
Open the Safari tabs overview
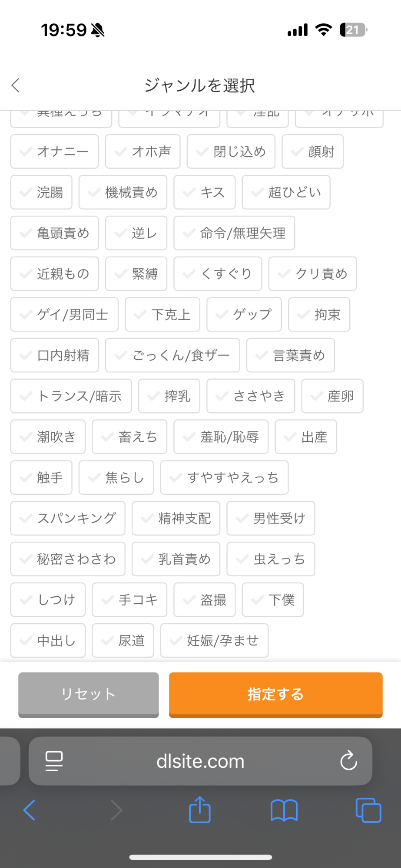click(368, 810)
